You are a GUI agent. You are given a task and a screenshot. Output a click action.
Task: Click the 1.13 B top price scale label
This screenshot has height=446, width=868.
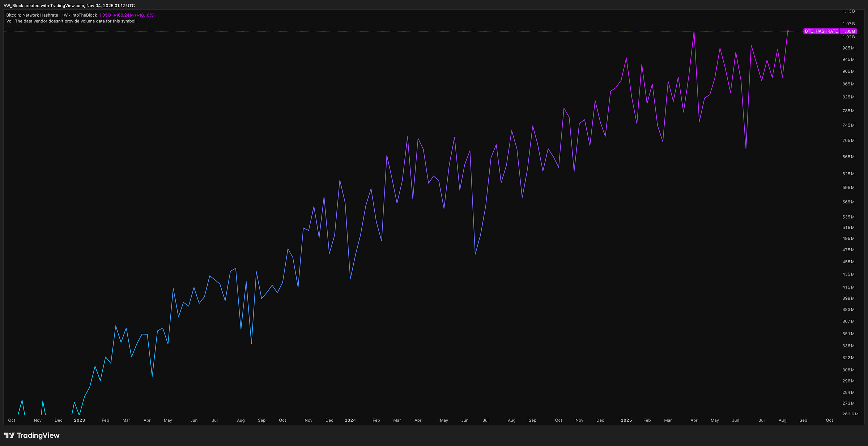848,11
